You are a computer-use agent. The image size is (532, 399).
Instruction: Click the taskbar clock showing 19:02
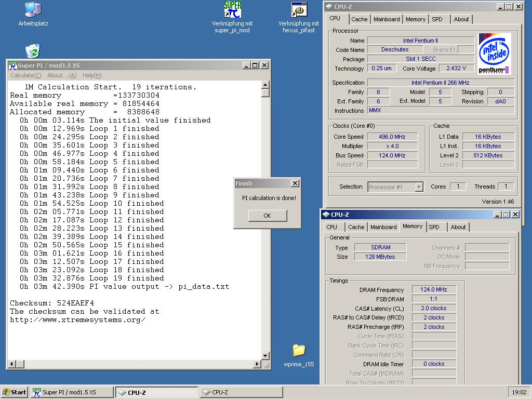pos(519,392)
